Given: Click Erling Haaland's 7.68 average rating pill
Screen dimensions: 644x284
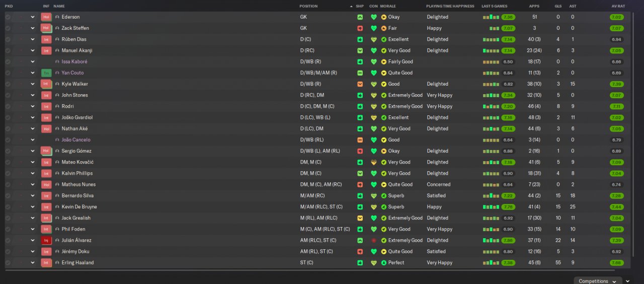Looking at the screenshot, I should [617, 262].
